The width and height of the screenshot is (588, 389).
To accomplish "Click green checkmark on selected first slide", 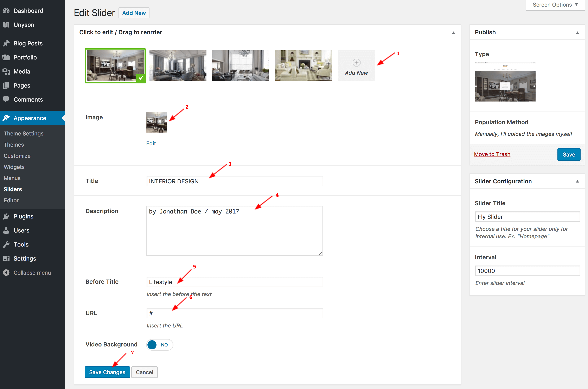I will pyautogui.click(x=141, y=78).
